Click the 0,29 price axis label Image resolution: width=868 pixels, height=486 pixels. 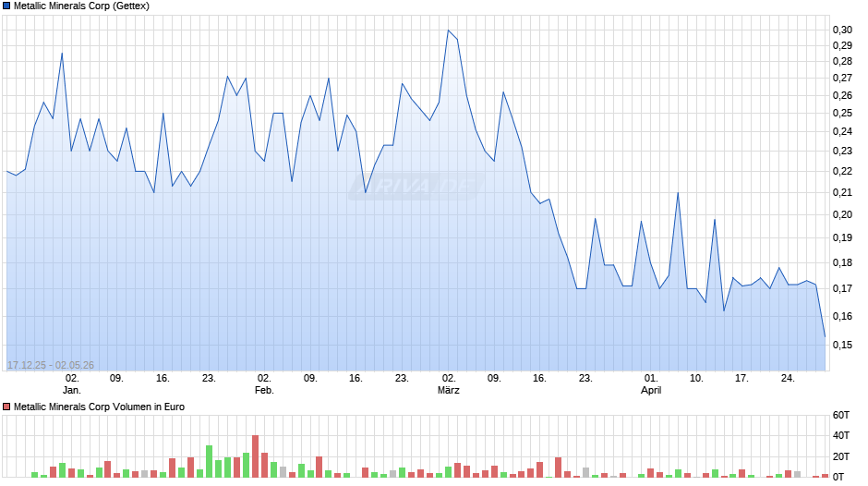tap(842, 45)
